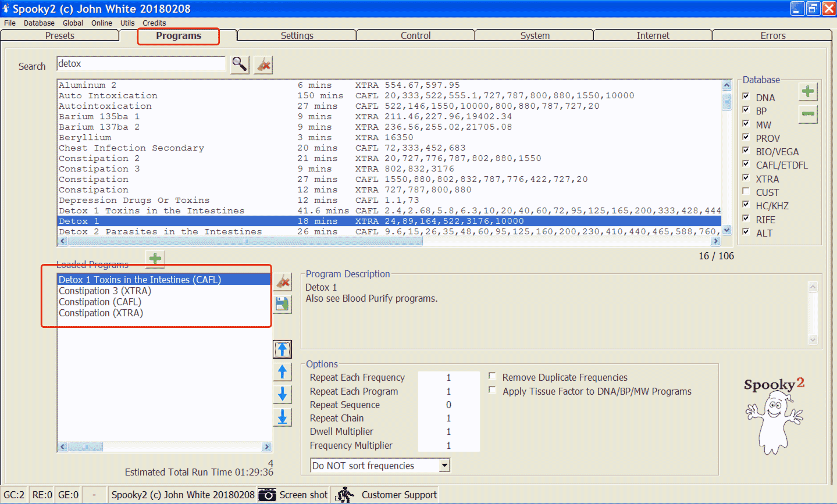The width and height of the screenshot is (837, 504).
Task: Click results list horizontal scrollbar right arrow
Action: tap(716, 241)
